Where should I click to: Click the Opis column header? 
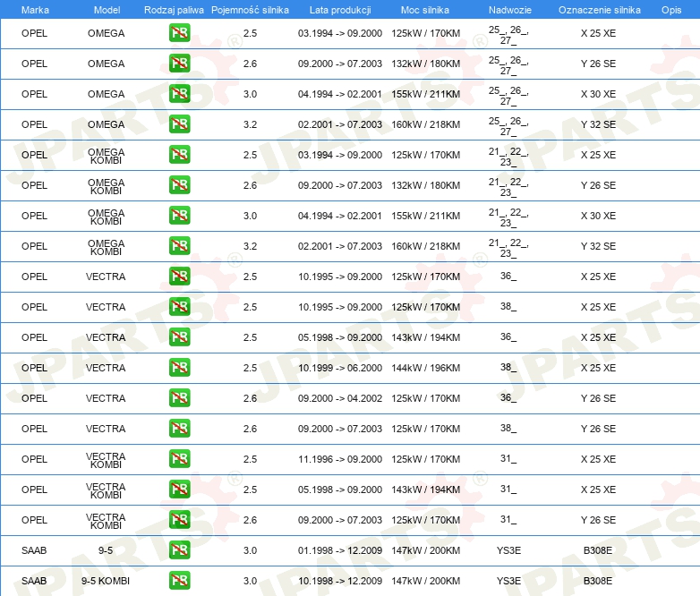pyautogui.click(x=671, y=10)
